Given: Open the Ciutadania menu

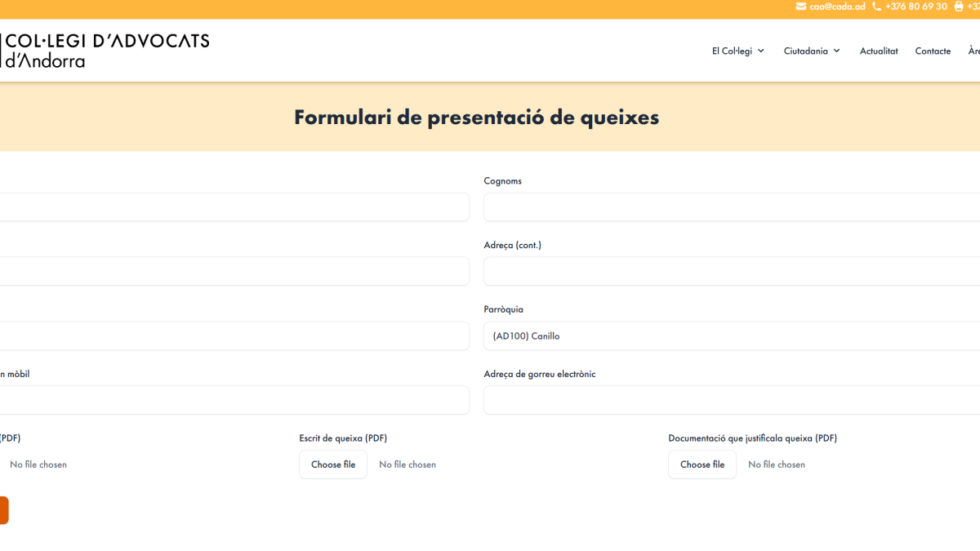Looking at the screenshot, I should pyautogui.click(x=812, y=51).
